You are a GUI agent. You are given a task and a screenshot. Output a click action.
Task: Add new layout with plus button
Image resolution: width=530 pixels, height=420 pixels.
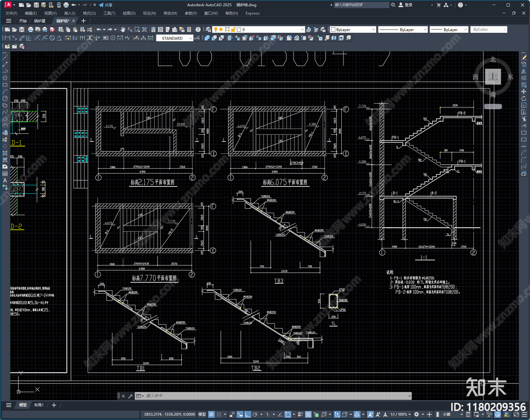click(x=54, y=405)
